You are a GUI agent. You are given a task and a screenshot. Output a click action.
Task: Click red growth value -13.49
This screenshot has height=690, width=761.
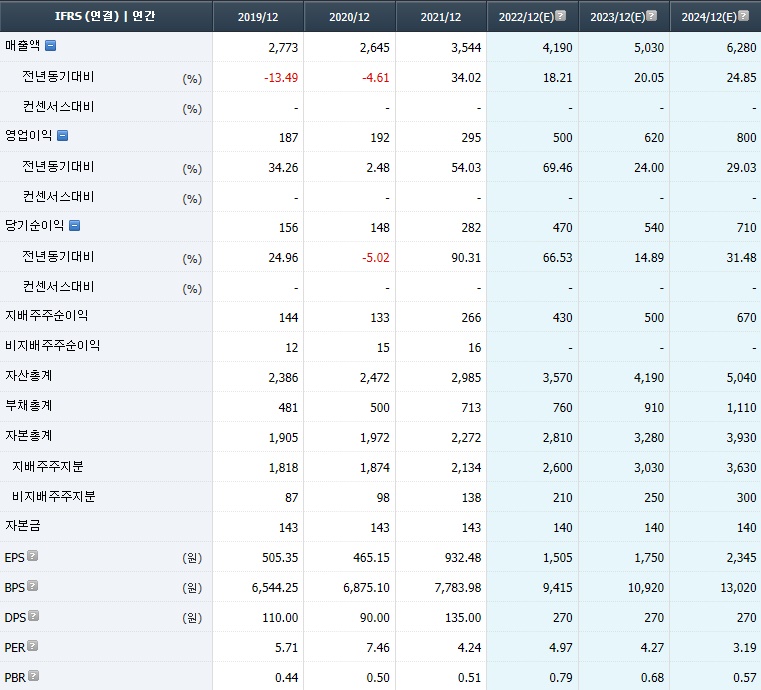tap(281, 78)
